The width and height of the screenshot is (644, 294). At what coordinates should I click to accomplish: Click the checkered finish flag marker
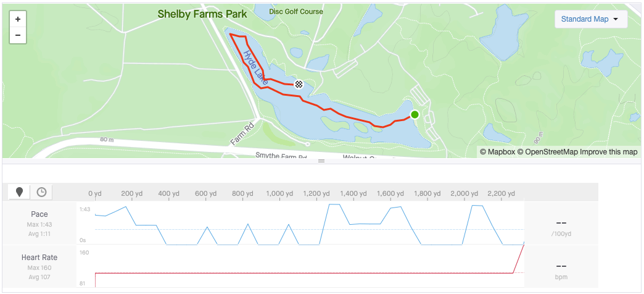pyautogui.click(x=299, y=84)
